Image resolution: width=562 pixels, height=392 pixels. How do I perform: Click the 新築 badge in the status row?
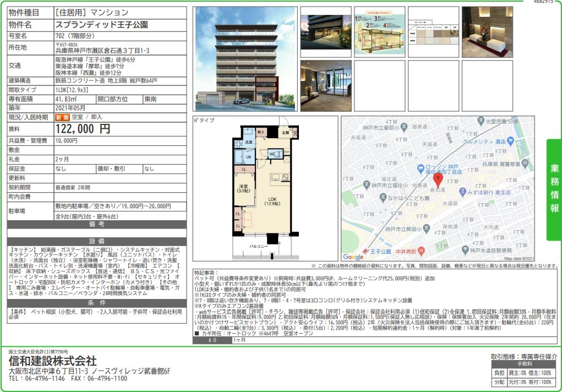tap(62, 117)
